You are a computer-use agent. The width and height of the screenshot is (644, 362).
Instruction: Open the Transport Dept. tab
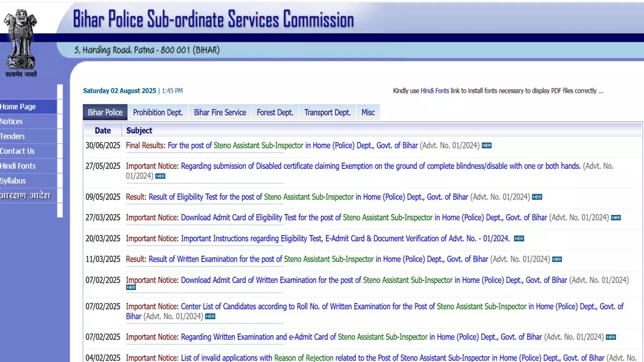point(327,112)
